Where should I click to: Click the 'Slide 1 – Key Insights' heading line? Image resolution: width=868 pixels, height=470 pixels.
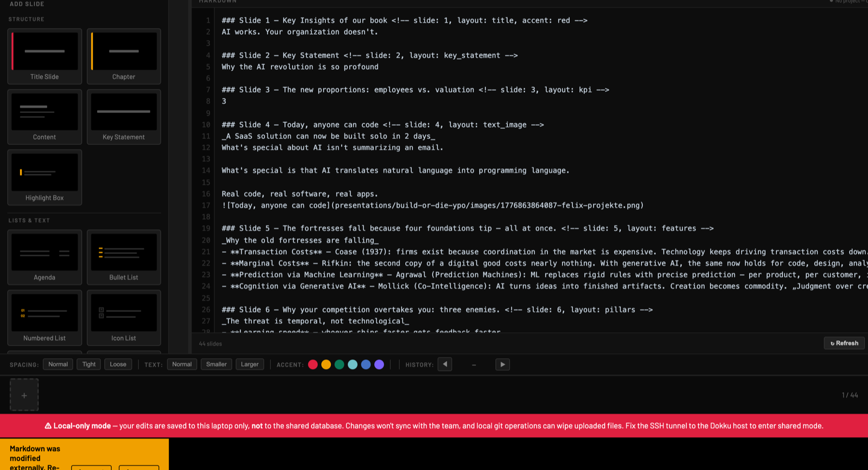pos(404,21)
